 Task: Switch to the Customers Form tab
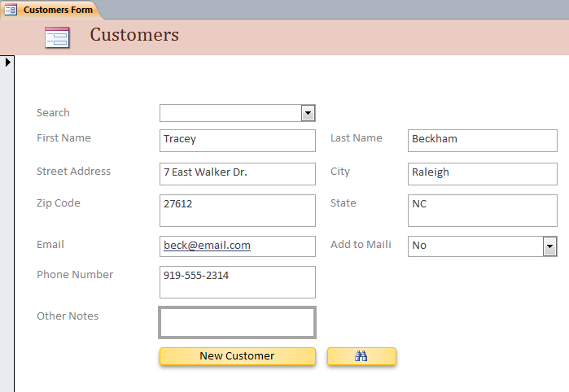(x=57, y=10)
